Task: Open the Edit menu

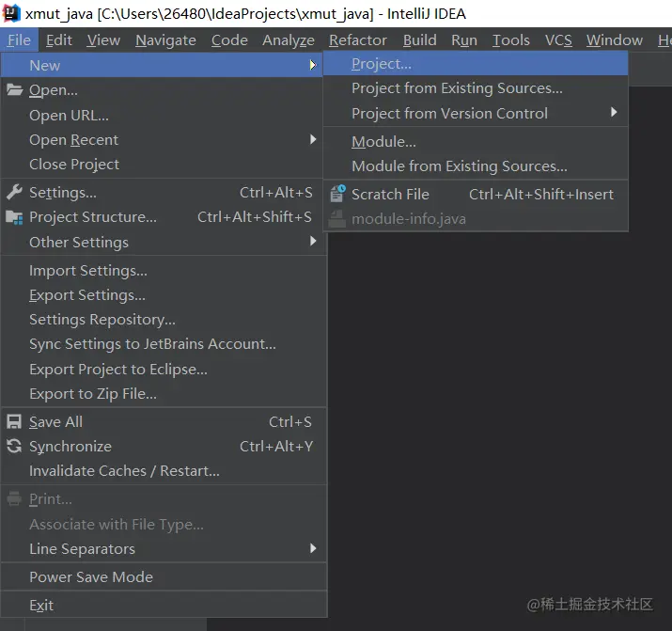Action: (58, 39)
